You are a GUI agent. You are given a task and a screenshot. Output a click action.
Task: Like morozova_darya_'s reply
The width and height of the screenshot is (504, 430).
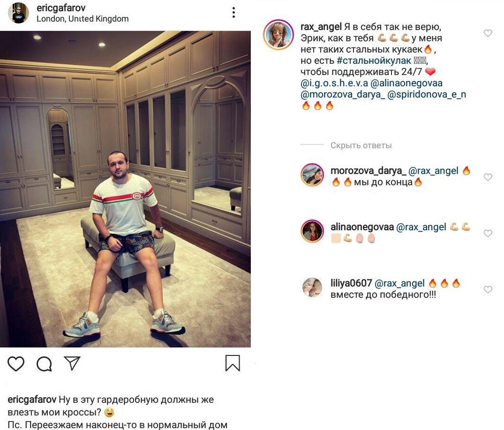pos(488,177)
